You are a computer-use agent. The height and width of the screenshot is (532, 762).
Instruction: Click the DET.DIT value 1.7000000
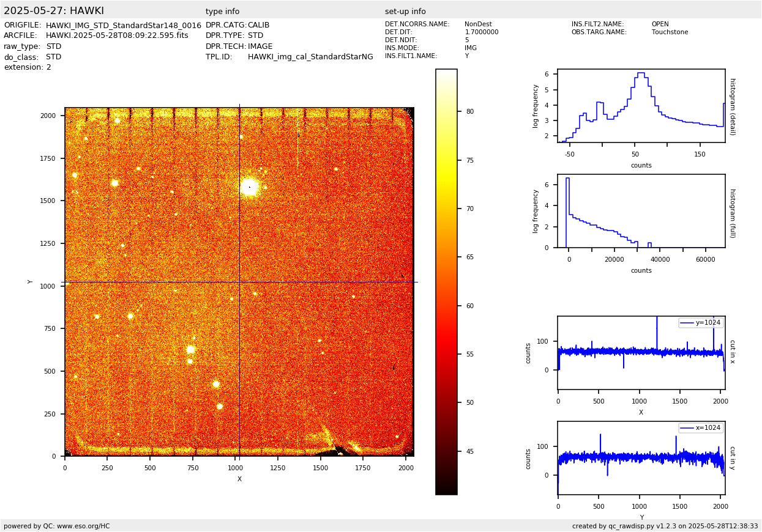482,32
